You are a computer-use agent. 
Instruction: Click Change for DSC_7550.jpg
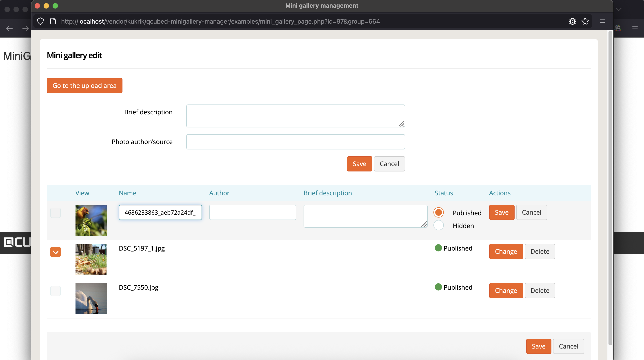pyautogui.click(x=506, y=290)
